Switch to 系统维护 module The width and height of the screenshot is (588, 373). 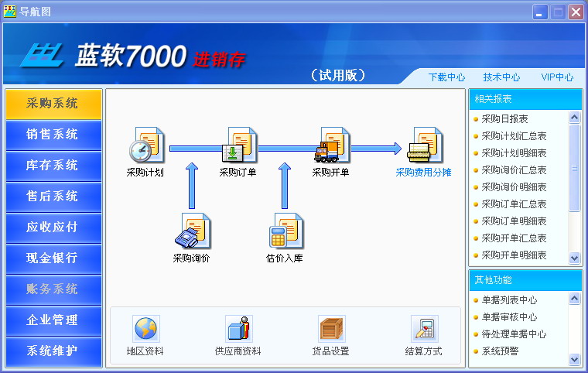(53, 351)
